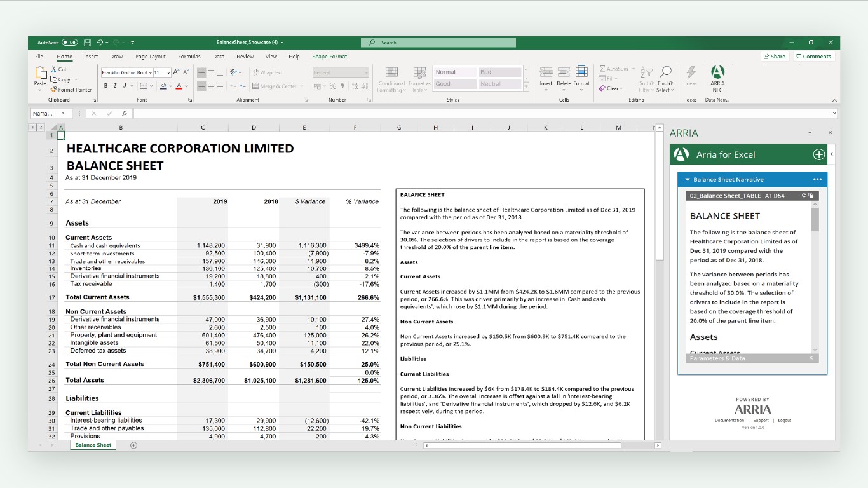Open the Comments button
The image size is (868, 488).
coord(813,57)
